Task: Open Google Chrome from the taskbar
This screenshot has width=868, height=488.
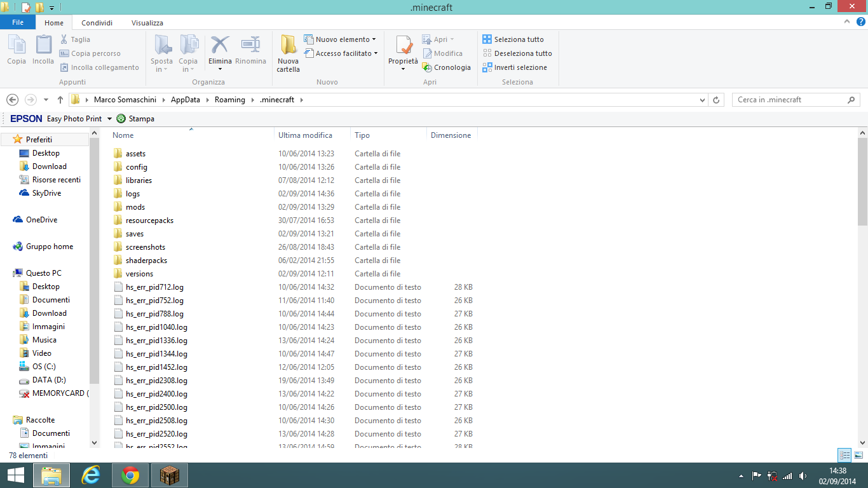Action: 130,475
